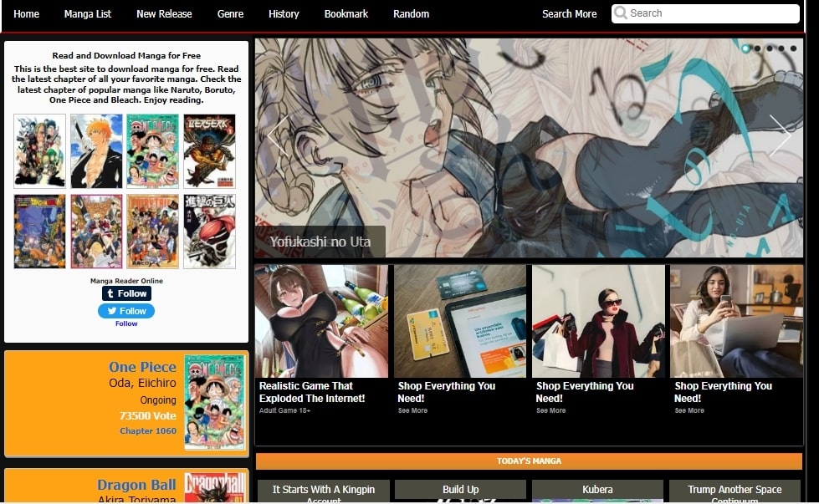Go to New Release section
This screenshot has width=819, height=504.
coord(164,14)
